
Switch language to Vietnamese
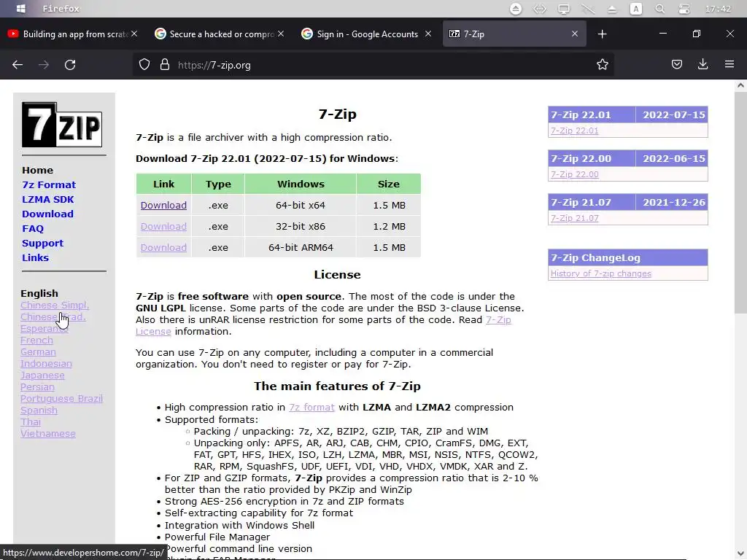pos(48,433)
